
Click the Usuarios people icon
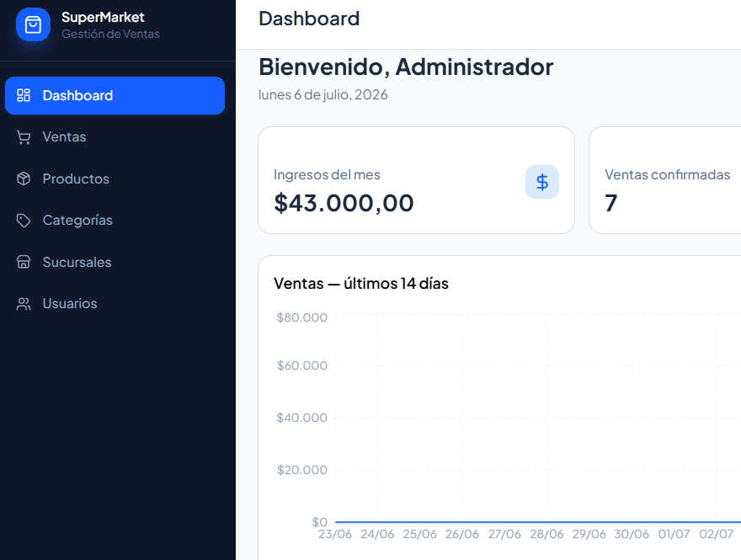(24, 303)
